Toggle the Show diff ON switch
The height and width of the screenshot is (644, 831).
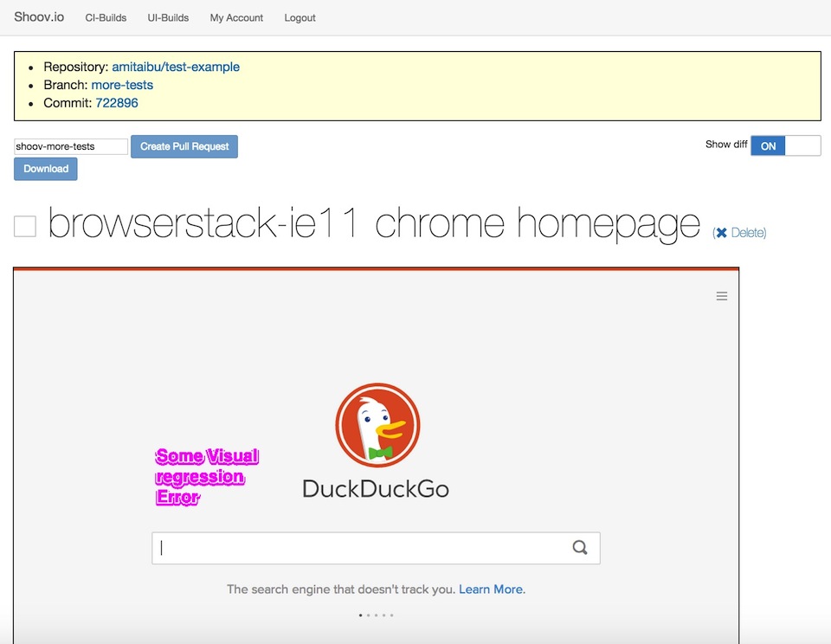pos(785,145)
